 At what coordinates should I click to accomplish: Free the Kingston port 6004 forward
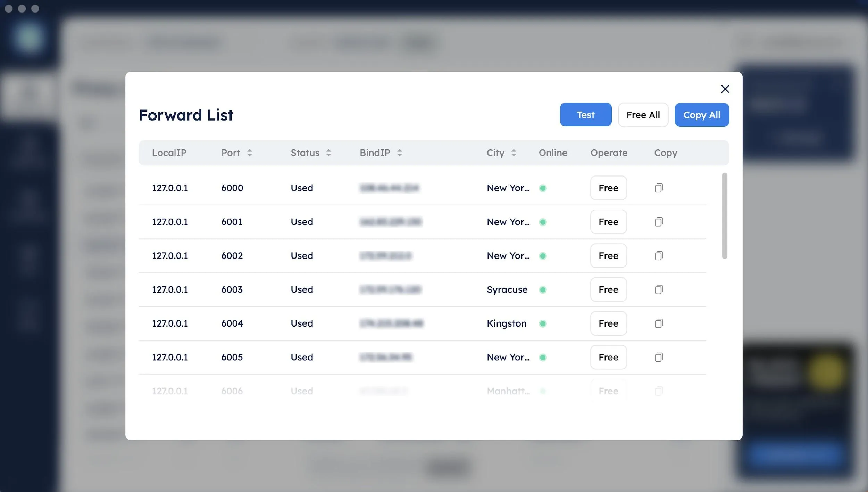pyautogui.click(x=608, y=323)
